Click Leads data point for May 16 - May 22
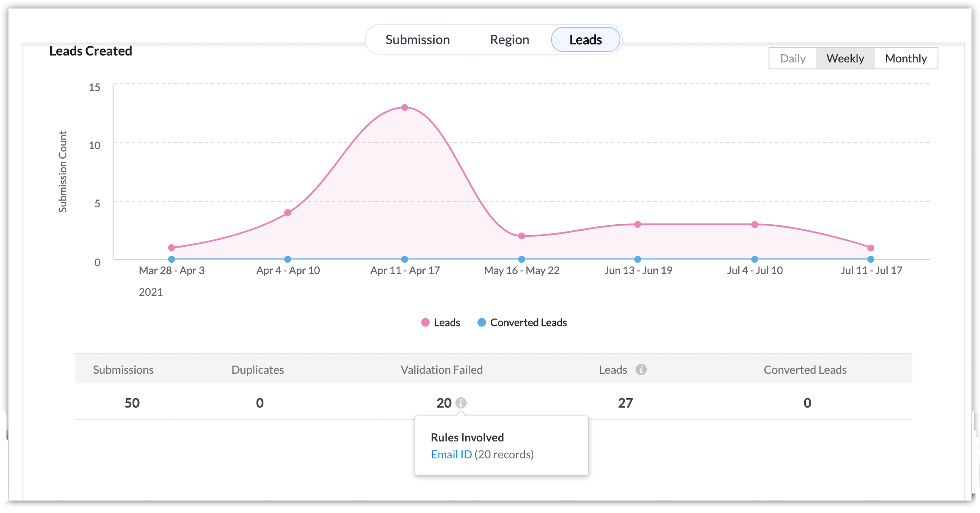 (x=522, y=236)
